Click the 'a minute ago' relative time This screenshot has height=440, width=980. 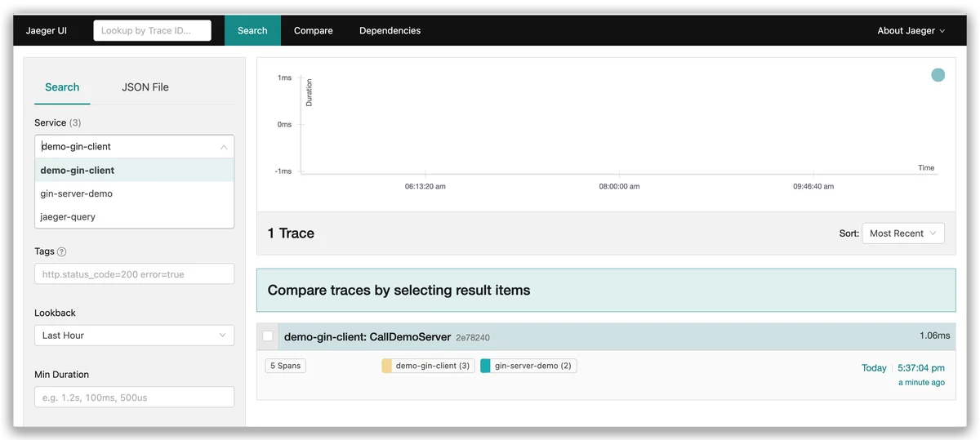click(x=921, y=382)
